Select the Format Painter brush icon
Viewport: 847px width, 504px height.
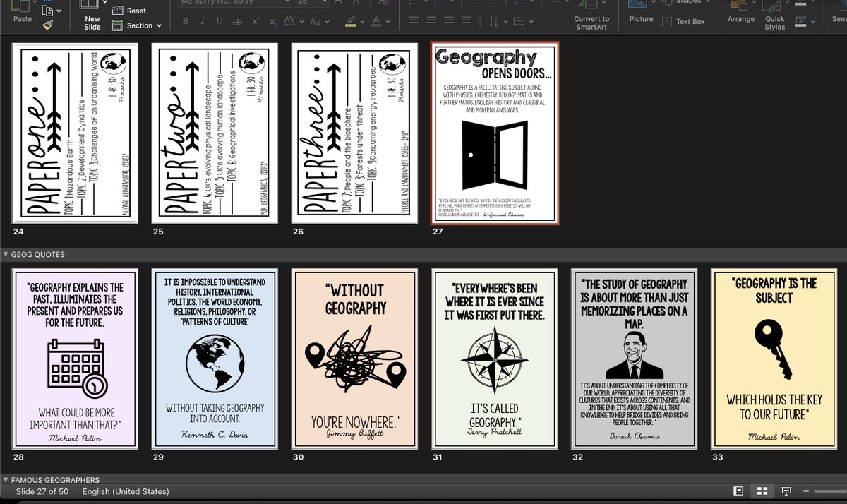pos(47,25)
